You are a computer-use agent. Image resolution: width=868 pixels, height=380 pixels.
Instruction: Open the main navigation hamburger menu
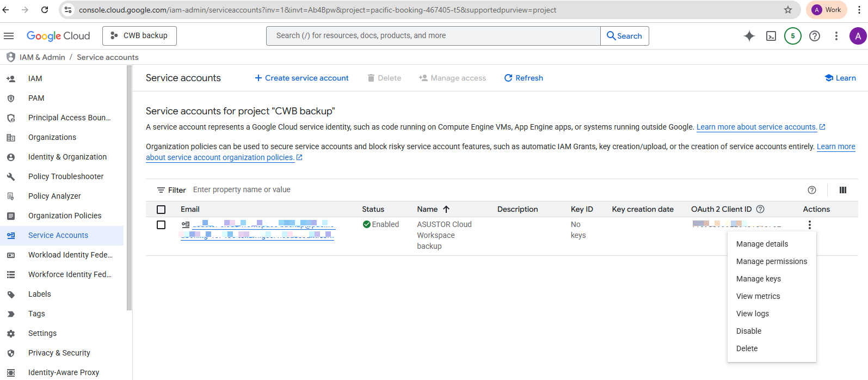tap(9, 36)
